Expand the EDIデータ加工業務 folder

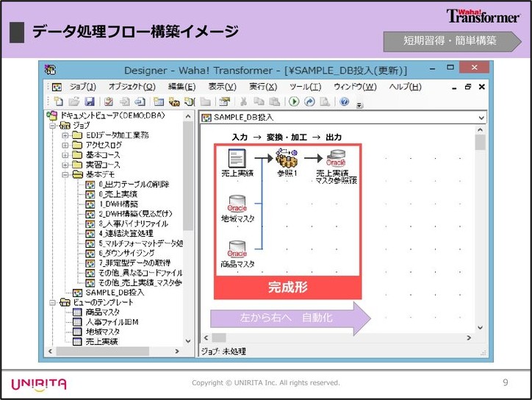coord(65,135)
